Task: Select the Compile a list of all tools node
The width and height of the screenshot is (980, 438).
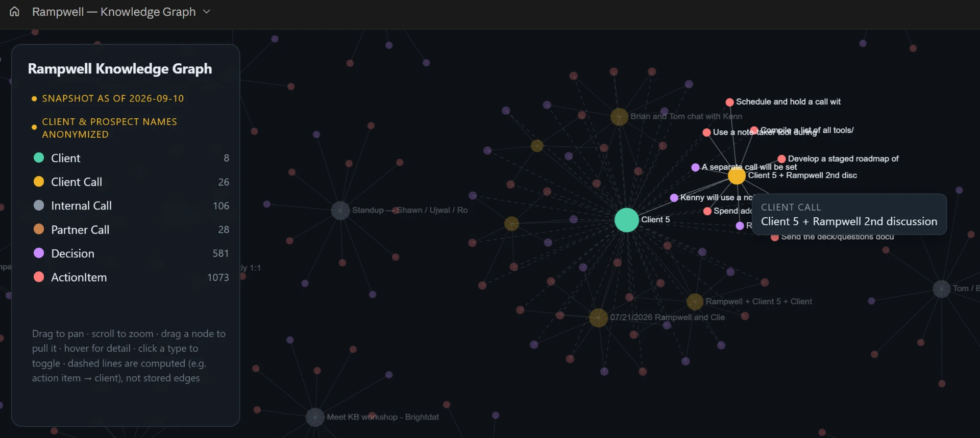Action: click(754, 130)
